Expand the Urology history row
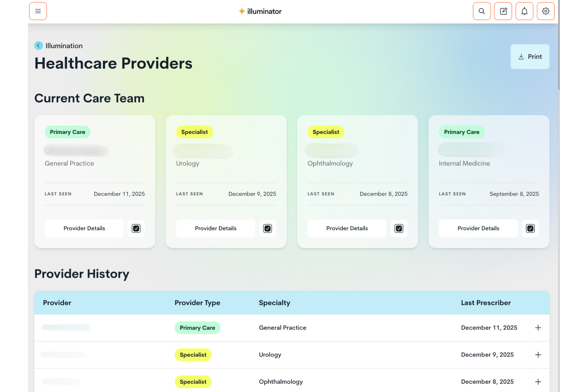Image resolution: width=588 pixels, height=392 pixels. (538, 355)
